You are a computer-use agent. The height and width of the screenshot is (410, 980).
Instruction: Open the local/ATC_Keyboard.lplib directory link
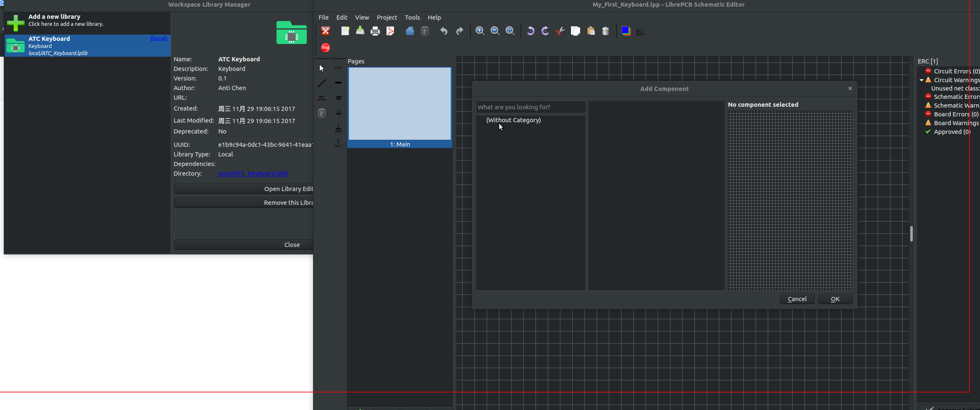pyautogui.click(x=253, y=174)
